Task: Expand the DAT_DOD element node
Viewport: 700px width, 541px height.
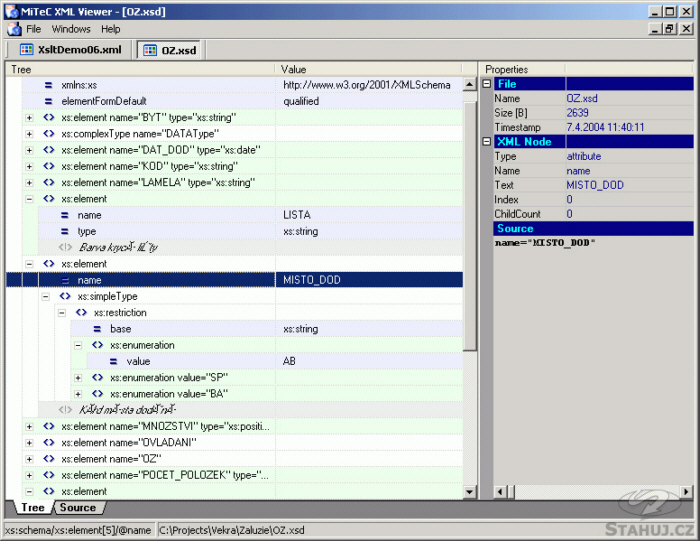Action: (x=29, y=150)
